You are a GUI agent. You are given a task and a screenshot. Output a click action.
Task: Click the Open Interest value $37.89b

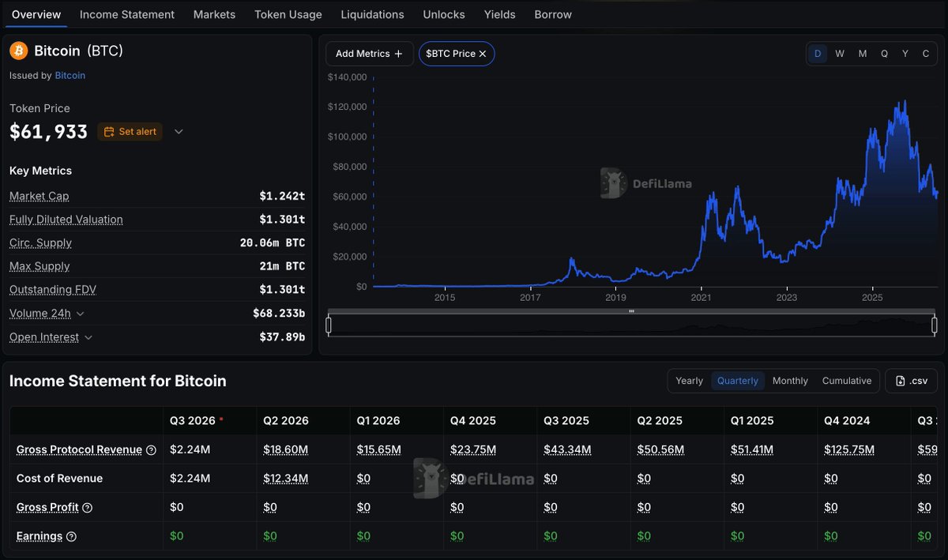[x=282, y=337]
